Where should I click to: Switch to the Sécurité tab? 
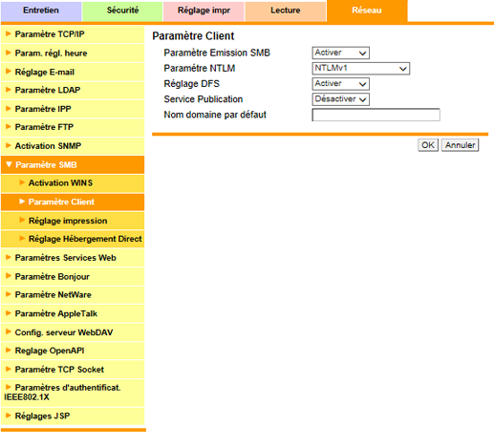click(122, 11)
